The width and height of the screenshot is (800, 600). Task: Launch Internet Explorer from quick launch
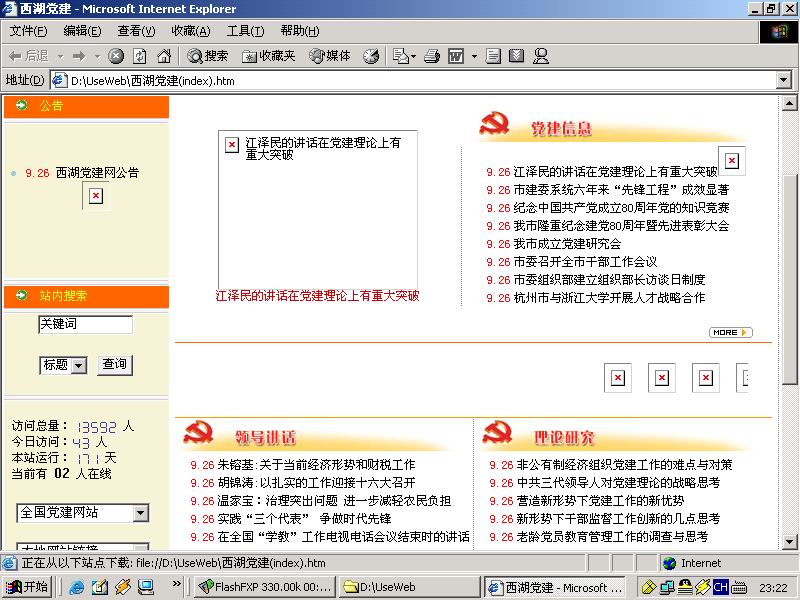point(76,587)
